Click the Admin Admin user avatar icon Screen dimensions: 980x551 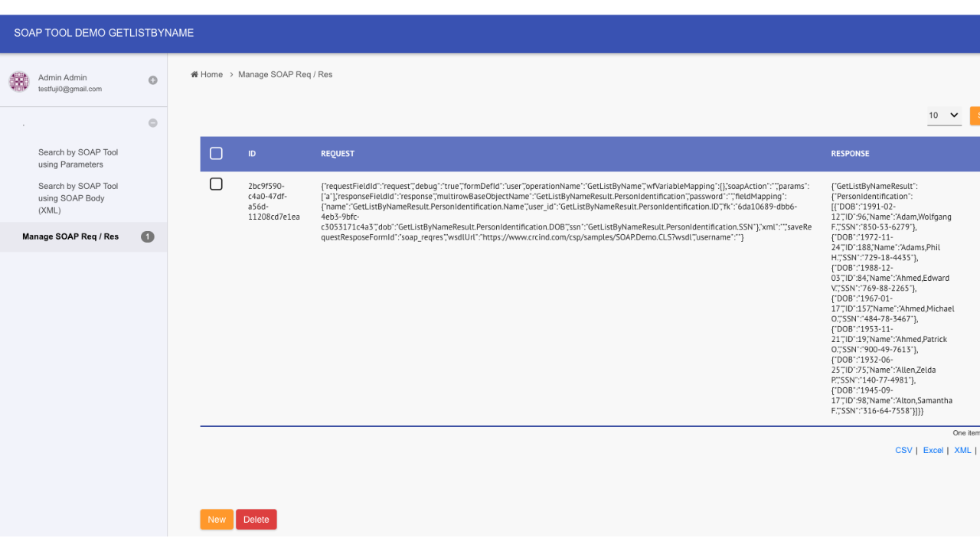18,82
